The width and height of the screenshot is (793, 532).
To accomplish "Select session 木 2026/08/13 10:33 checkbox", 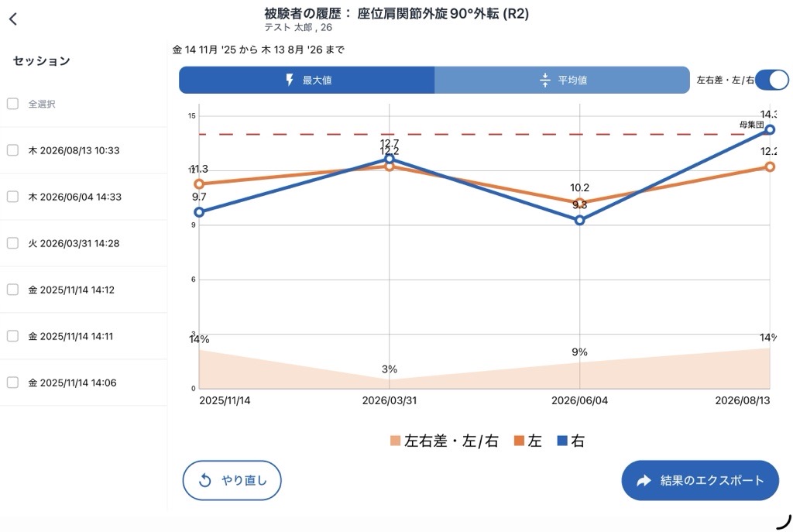I will (x=12, y=150).
